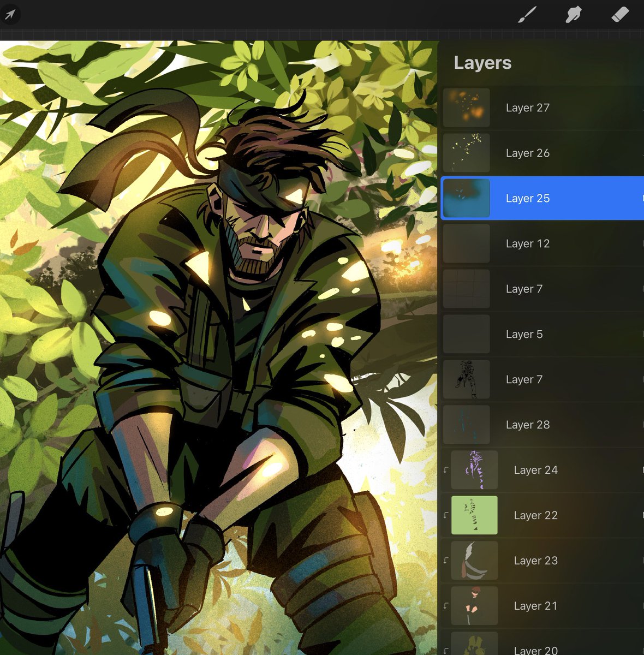The image size is (644, 655).
Task: Tap the Layer 23 scarf thumbnail
Action: 475,561
